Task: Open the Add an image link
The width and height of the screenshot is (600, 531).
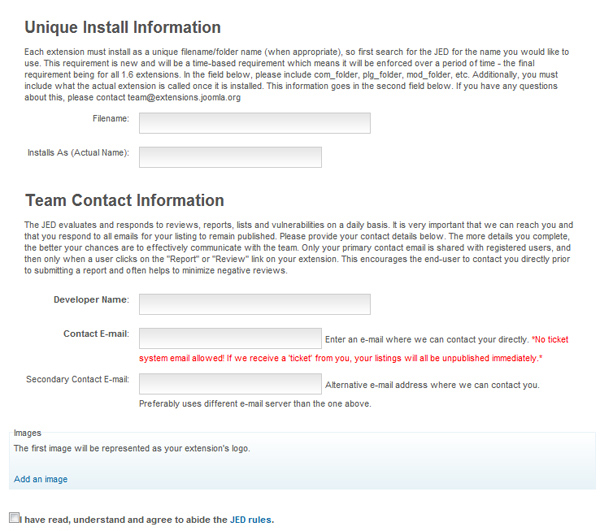Action: click(x=41, y=479)
